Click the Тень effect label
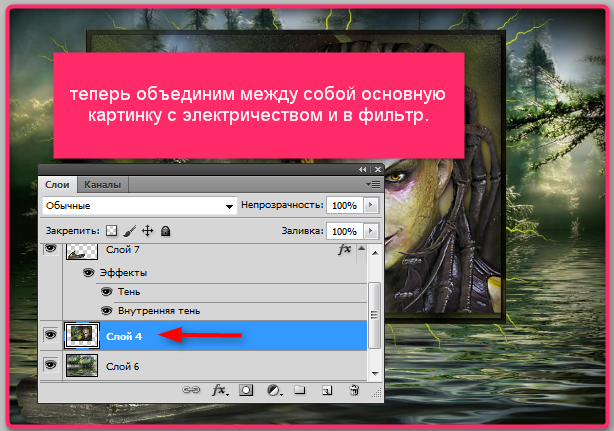The image size is (614, 431). [129, 292]
